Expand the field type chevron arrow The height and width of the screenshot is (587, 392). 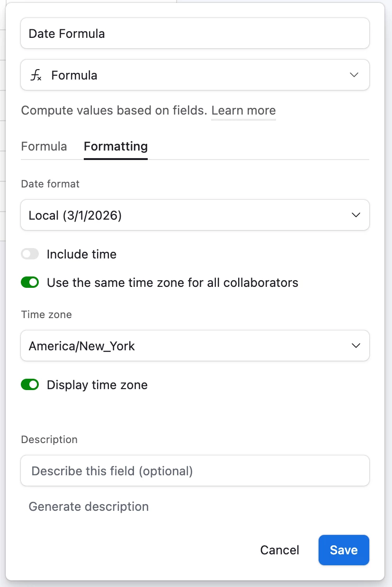coord(354,75)
